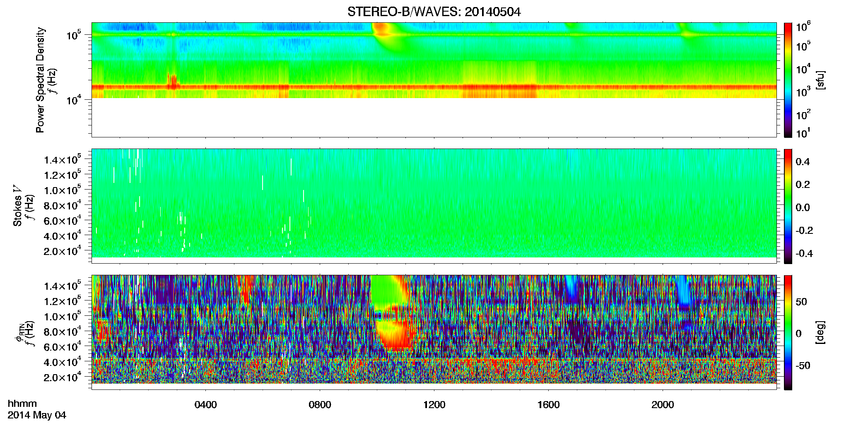
Task: Click the -50 label on degrees color bar
Action: coord(803,365)
